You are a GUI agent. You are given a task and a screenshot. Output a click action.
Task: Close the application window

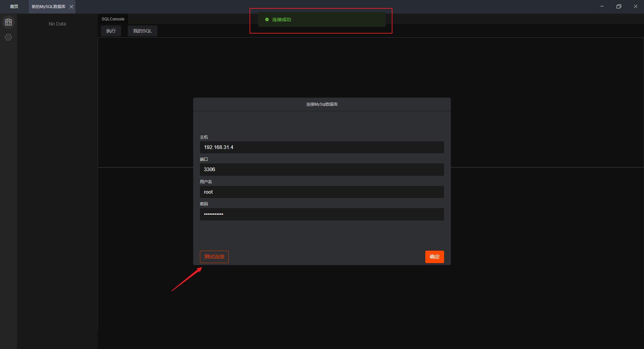[x=636, y=6]
